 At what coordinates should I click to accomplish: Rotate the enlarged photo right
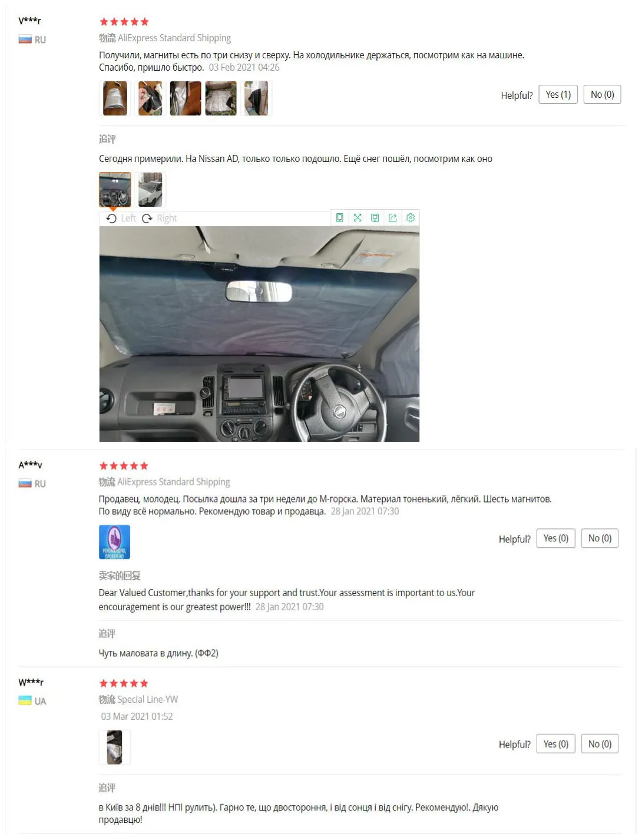click(159, 218)
